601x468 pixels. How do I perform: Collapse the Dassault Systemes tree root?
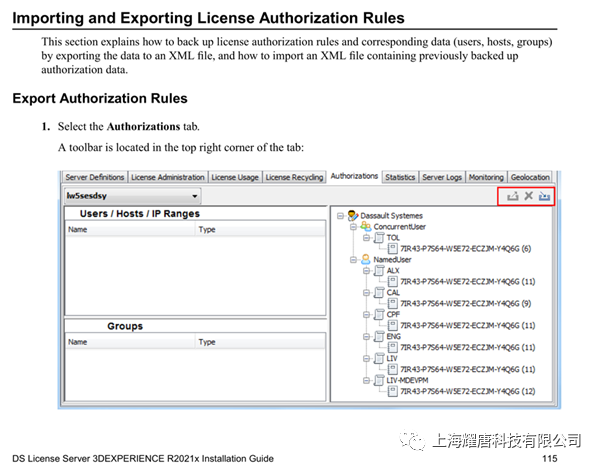point(340,216)
